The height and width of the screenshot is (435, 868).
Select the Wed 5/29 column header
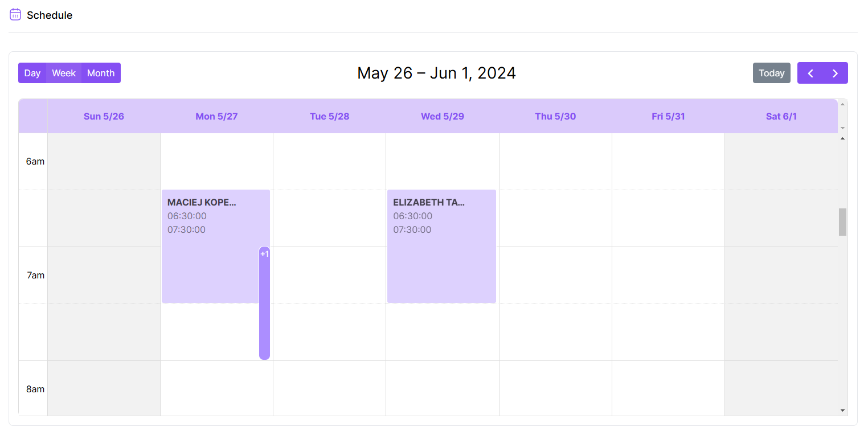(x=443, y=116)
